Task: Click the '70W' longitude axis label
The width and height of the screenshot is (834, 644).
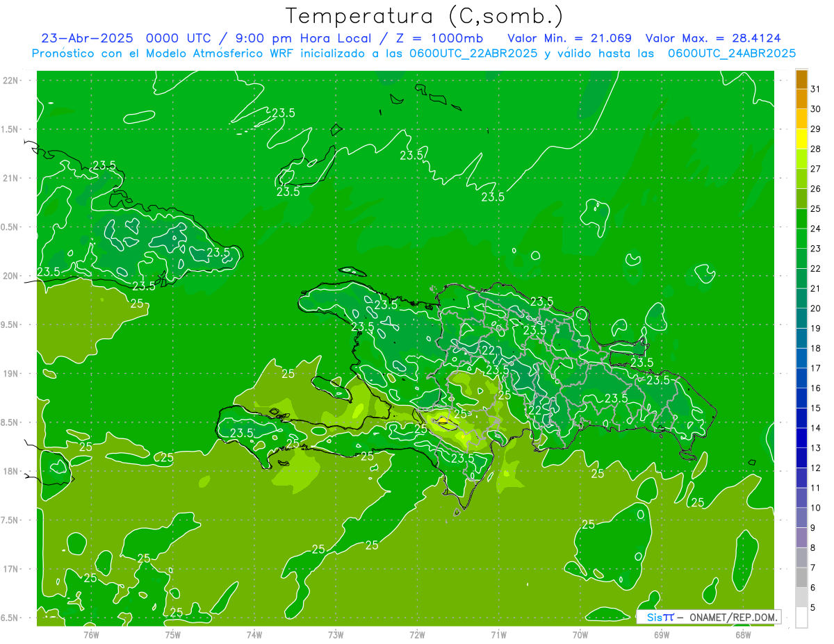Action: (580, 634)
